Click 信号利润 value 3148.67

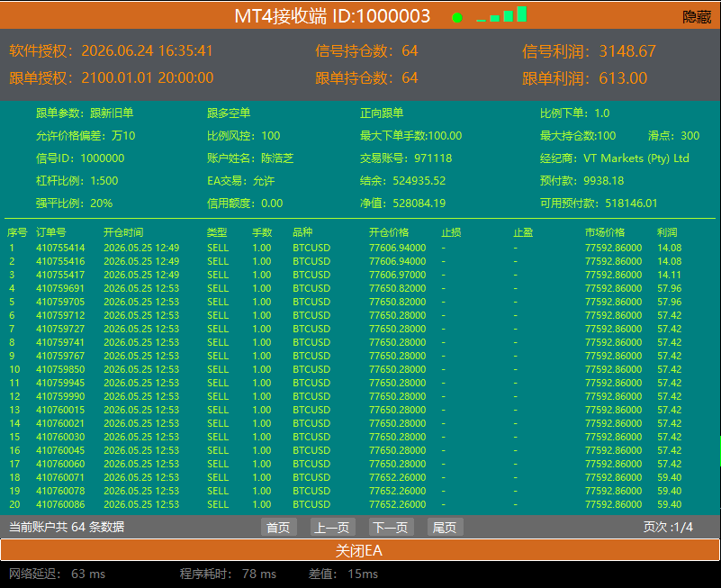(x=627, y=51)
